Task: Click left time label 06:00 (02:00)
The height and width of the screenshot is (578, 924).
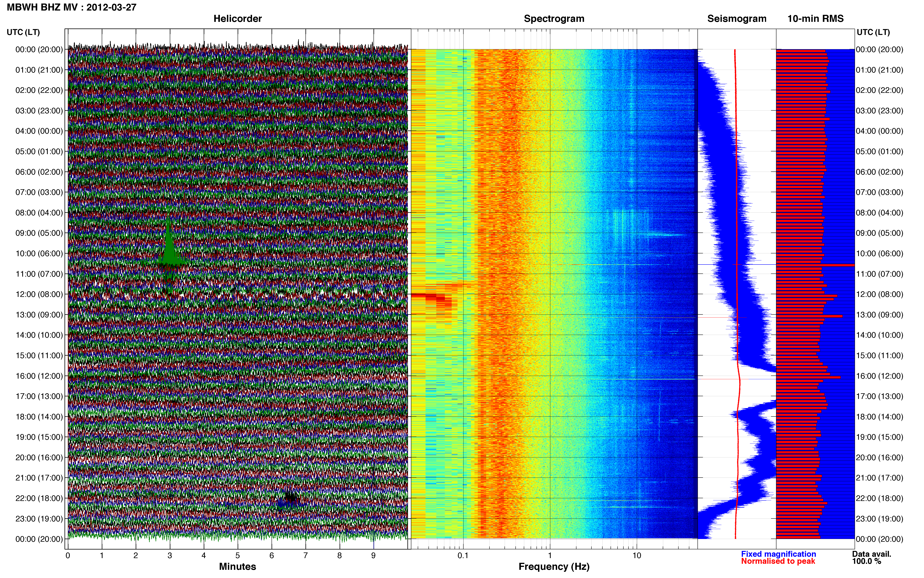Action: [x=39, y=172]
